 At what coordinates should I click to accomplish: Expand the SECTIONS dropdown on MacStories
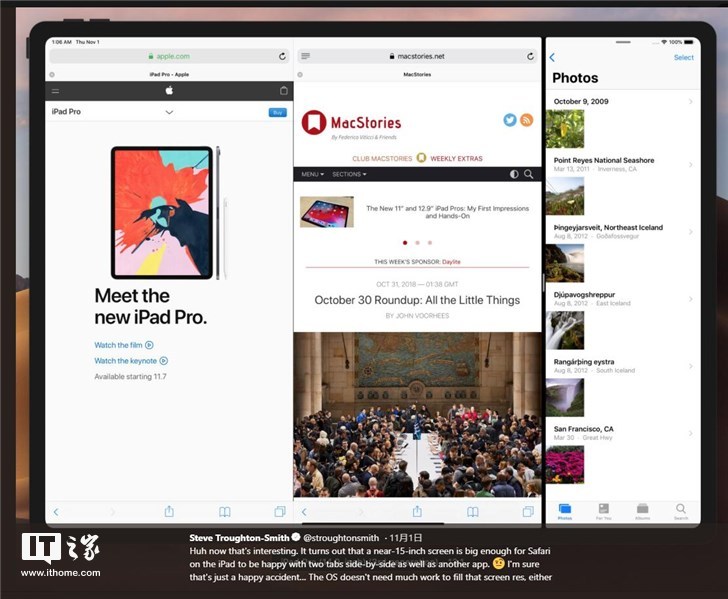click(349, 174)
